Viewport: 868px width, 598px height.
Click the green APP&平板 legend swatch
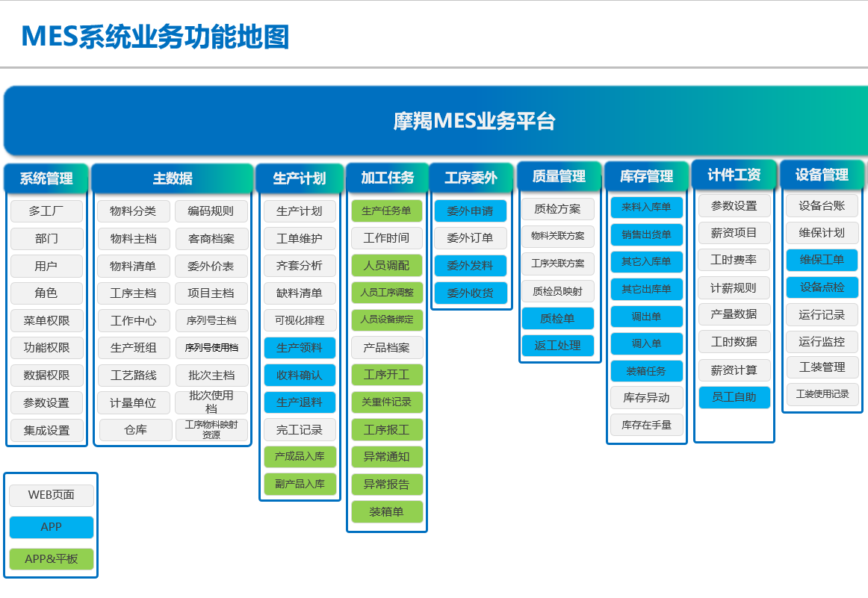coord(51,559)
